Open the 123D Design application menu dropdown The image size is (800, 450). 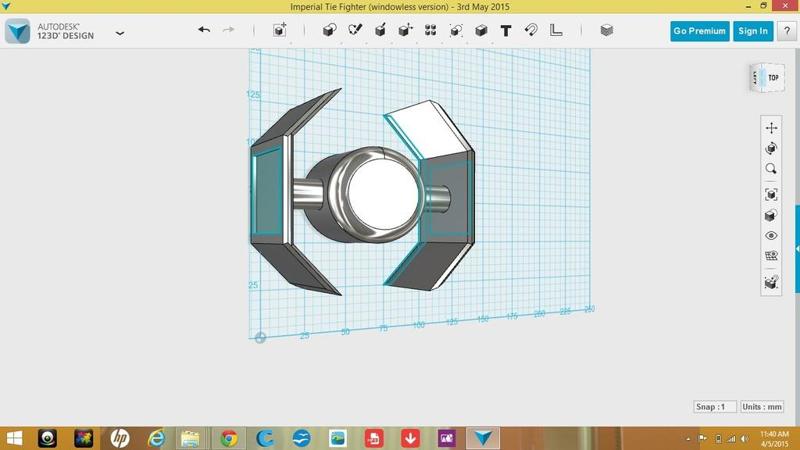click(120, 33)
